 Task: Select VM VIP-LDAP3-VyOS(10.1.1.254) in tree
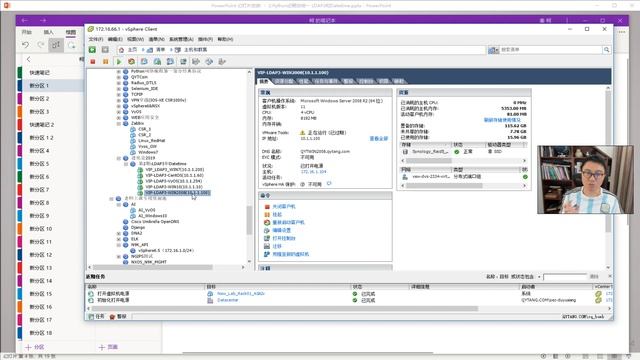(174, 181)
